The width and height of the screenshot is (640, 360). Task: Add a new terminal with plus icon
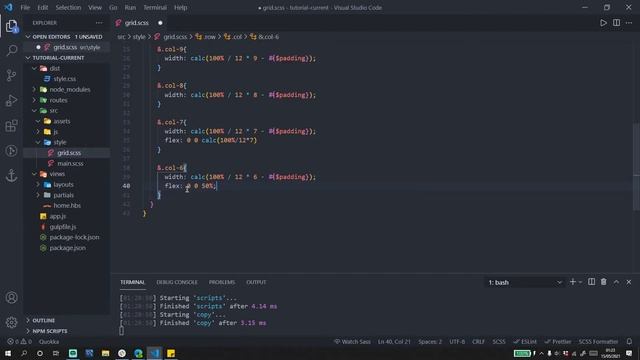(573, 282)
